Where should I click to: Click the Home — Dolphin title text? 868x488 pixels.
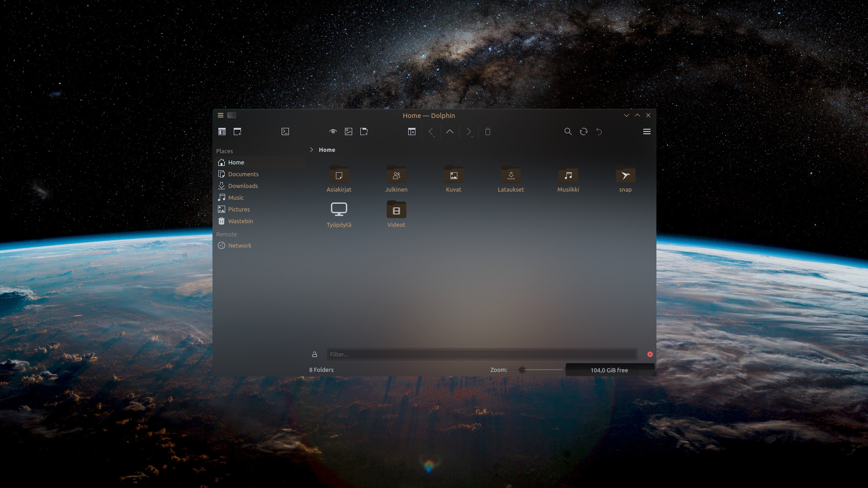429,115
